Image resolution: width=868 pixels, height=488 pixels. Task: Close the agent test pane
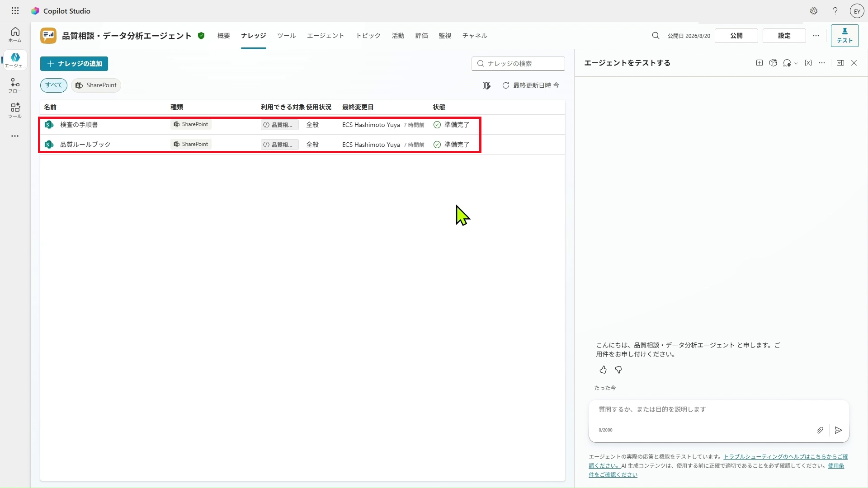[x=854, y=63]
